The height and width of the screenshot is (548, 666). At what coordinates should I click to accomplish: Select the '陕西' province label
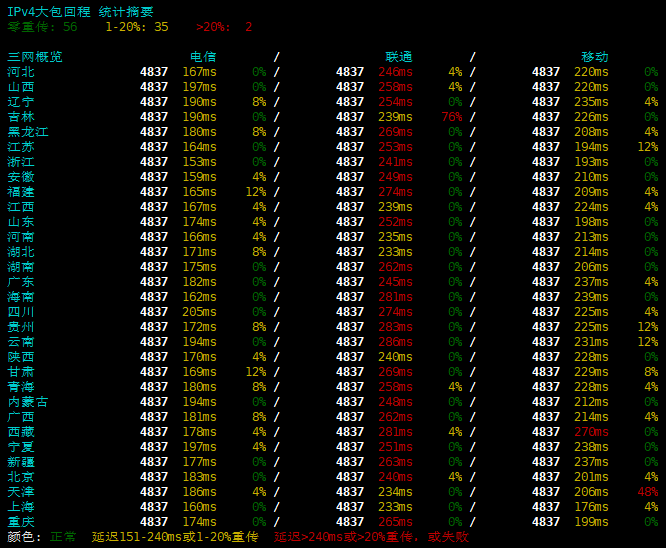(21, 357)
